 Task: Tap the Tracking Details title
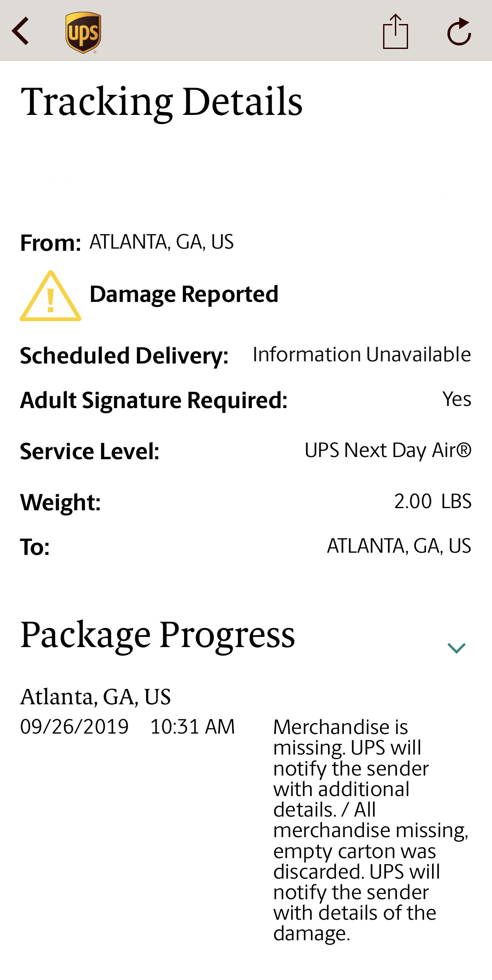click(x=161, y=102)
